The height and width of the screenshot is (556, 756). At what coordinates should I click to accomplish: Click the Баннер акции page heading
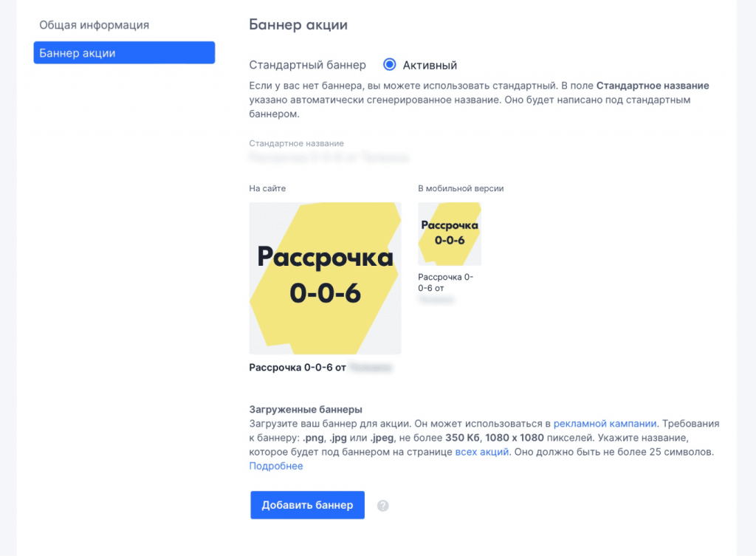[x=298, y=24]
